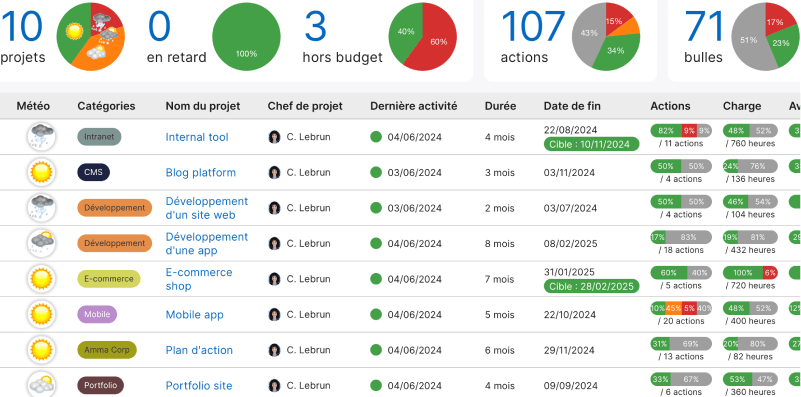The height and width of the screenshot is (397, 801).
Task: Click the '/ 18 actions' text
Action: pyautogui.click(x=681, y=250)
